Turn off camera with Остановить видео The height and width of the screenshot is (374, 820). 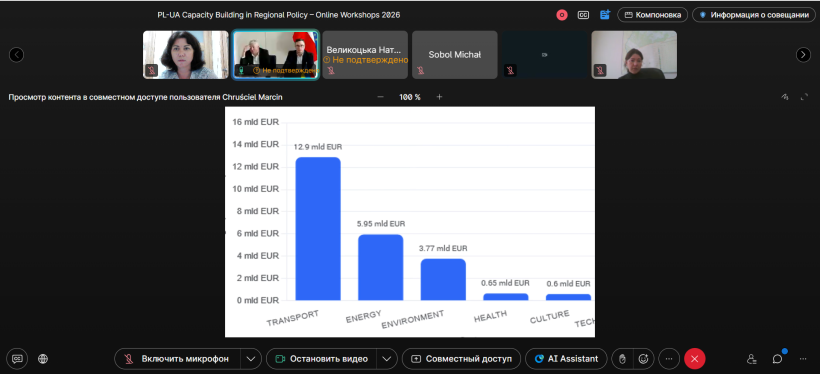pos(322,359)
